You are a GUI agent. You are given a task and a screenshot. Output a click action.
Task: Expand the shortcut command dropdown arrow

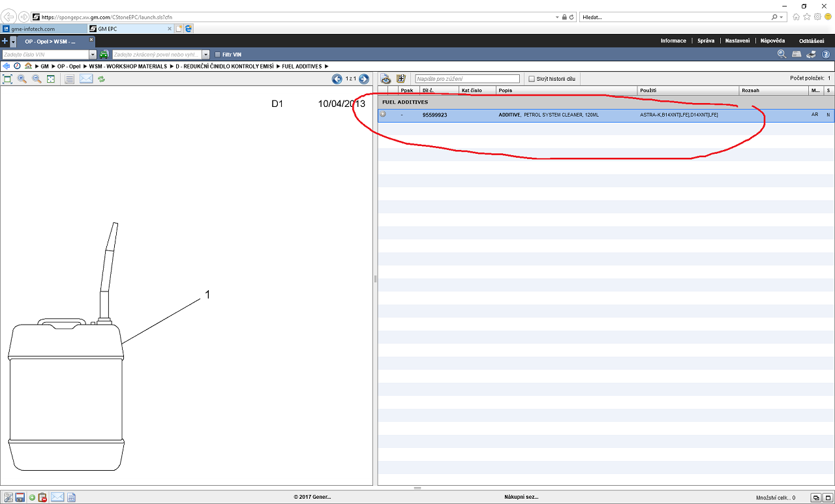pos(205,55)
